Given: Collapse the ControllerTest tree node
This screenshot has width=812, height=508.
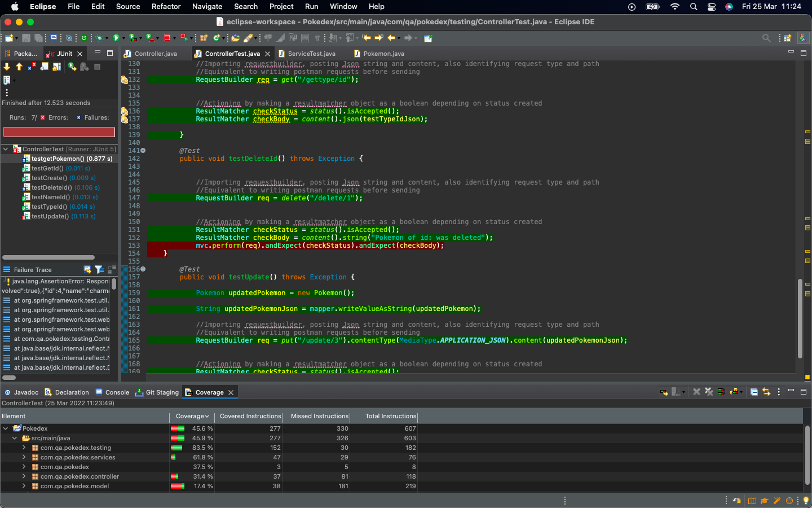Looking at the screenshot, I should [x=6, y=149].
